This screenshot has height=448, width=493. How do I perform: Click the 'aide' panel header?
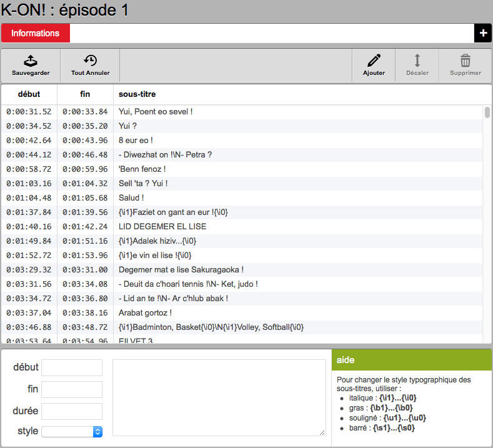411,360
